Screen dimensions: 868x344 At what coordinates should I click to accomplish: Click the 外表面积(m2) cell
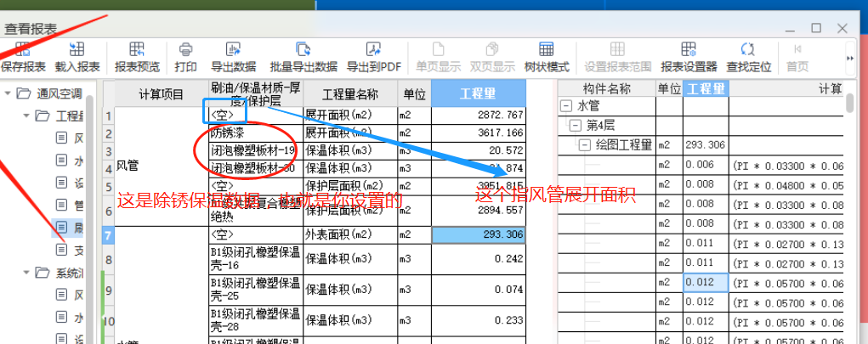click(x=350, y=235)
